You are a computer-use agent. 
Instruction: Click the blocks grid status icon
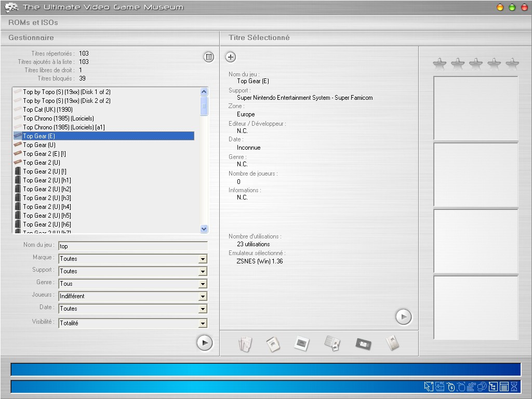[471, 387]
